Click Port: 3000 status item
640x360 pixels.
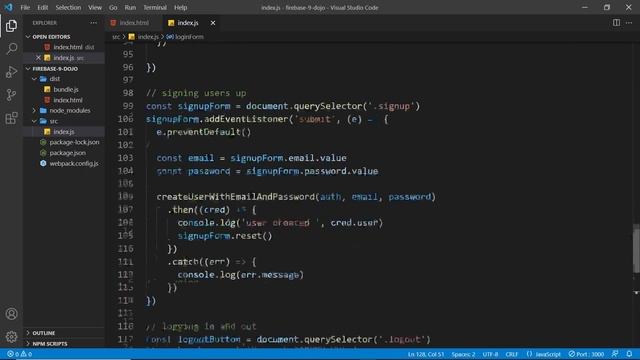pos(586,354)
